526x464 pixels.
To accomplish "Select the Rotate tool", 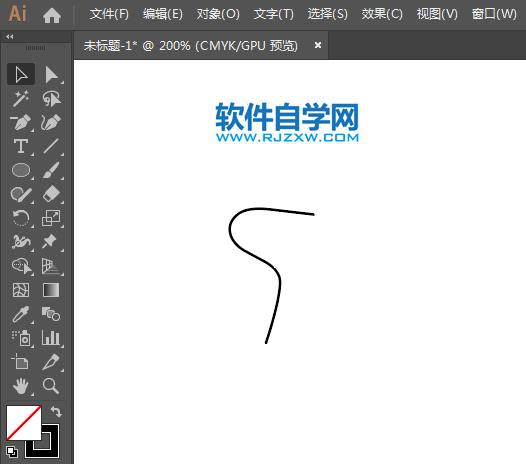I will pyautogui.click(x=21, y=218).
